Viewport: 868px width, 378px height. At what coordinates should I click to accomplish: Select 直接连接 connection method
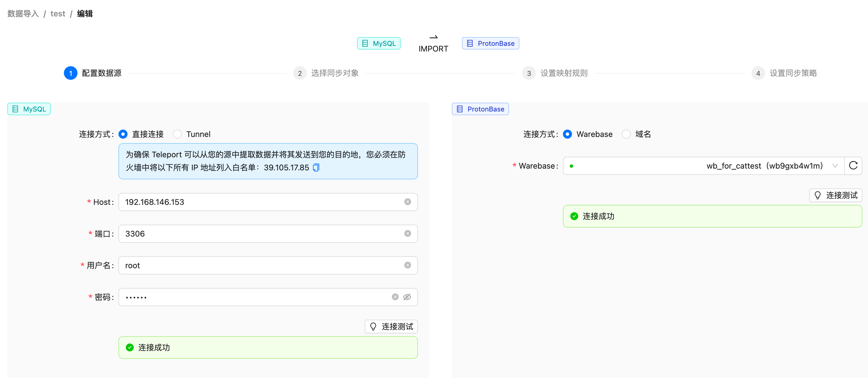tap(123, 134)
